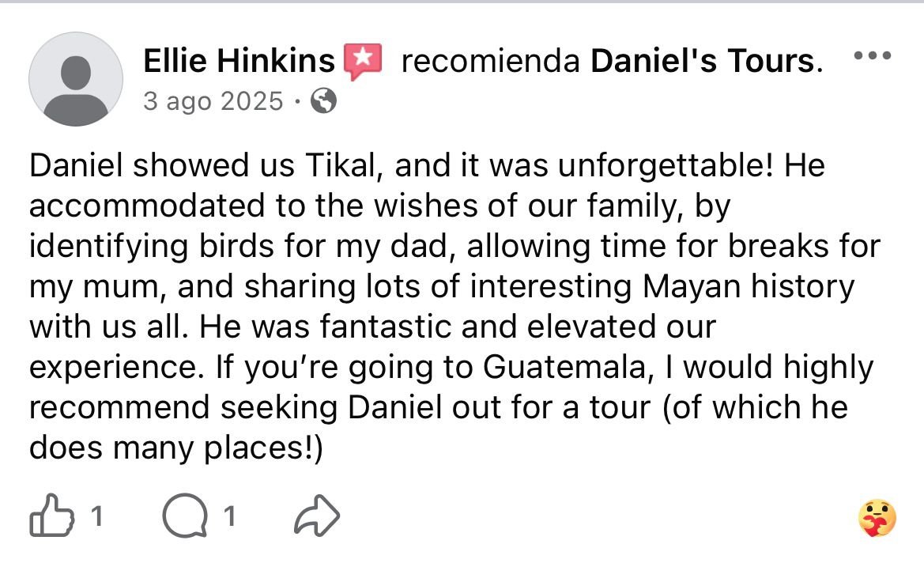
Task: Open Ellie Hinkins' profile picture
Action: click(x=76, y=79)
